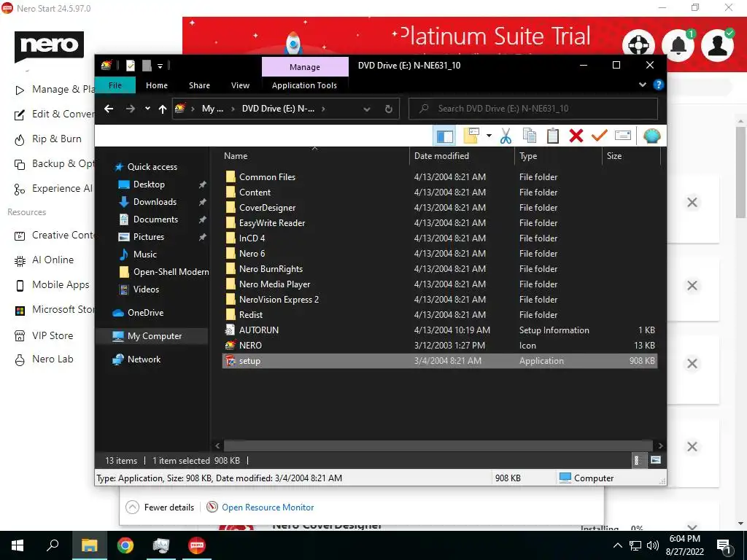Click the Paste clipboard icon

point(553,136)
